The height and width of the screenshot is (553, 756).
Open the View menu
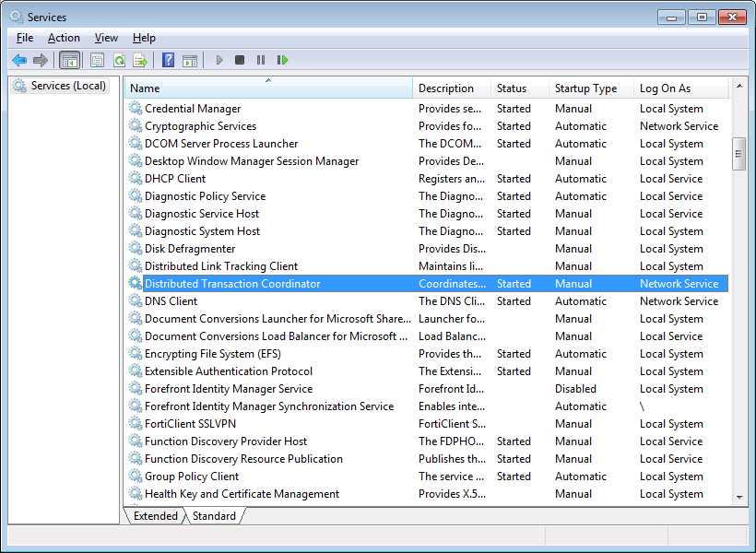(106, 38)
